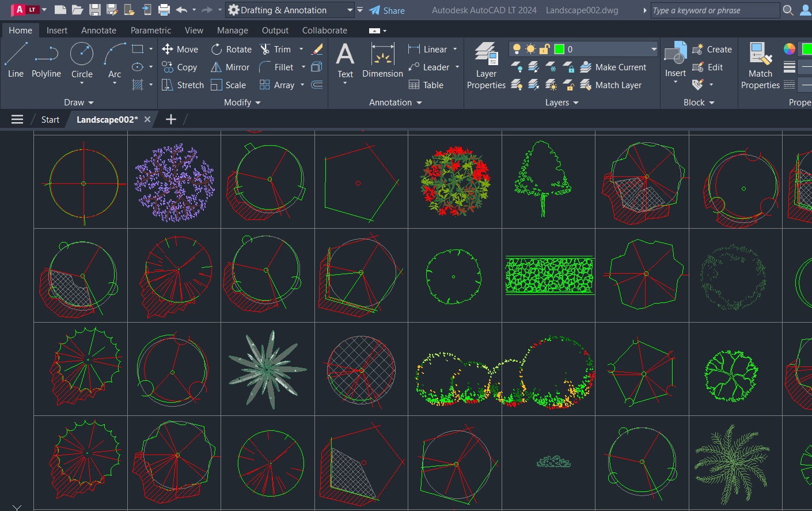812x511 pixels.
Task: Switch to the Annotate ribbon tab
Action: click(98, 30)
